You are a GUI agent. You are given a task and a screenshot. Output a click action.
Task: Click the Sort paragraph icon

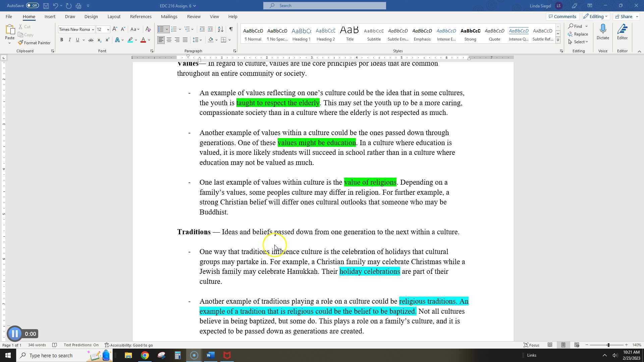pyautogui.click(x=220, y=29)
